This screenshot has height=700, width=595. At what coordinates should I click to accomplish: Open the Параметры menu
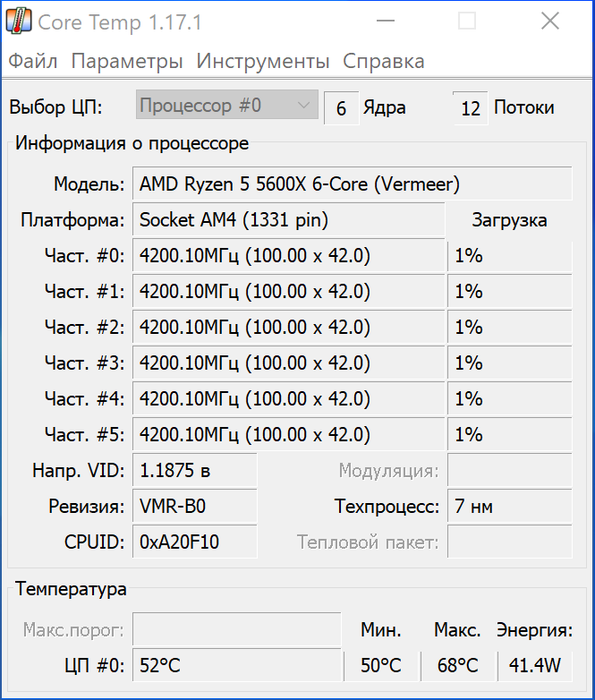click(127, 61)
